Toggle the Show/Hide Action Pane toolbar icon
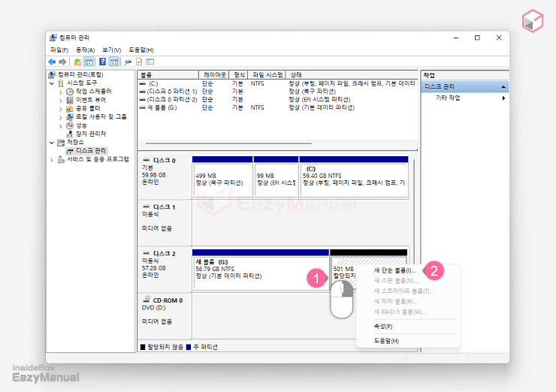 coord(113,62)
